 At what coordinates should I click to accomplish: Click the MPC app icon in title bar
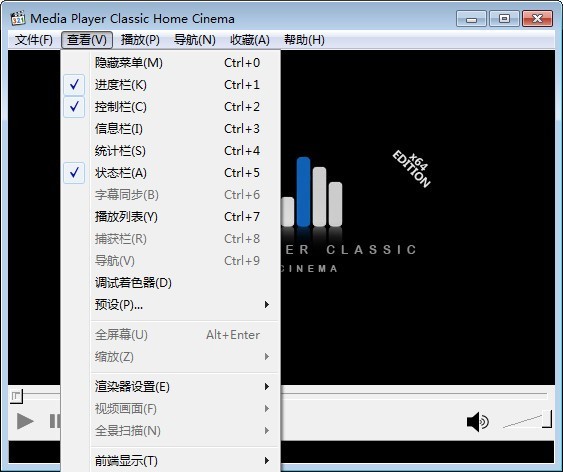tap(18, 18)
